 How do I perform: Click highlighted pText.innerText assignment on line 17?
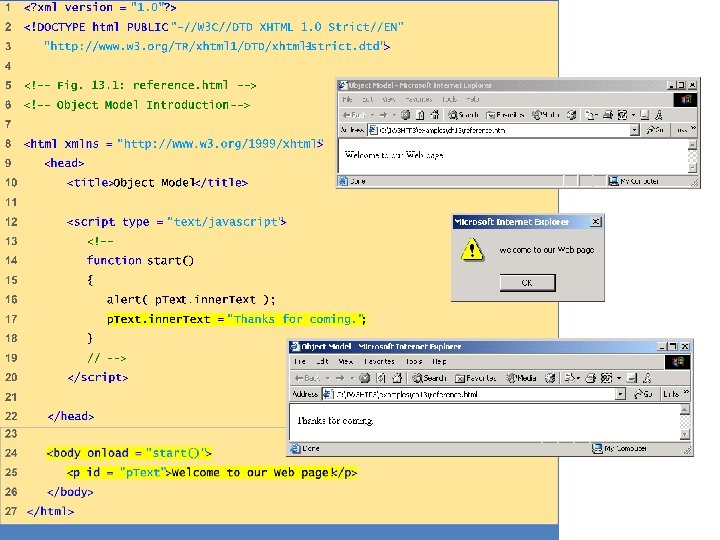click(236, 319)
